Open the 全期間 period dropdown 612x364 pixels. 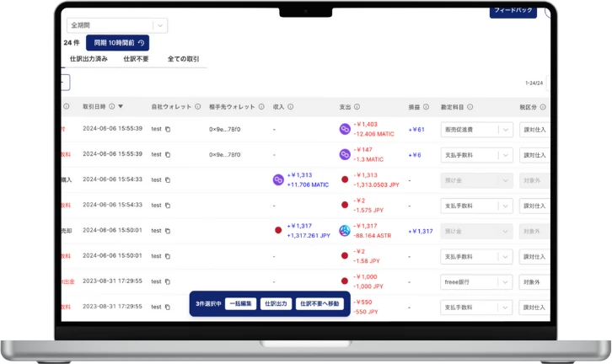pos(117,25)
